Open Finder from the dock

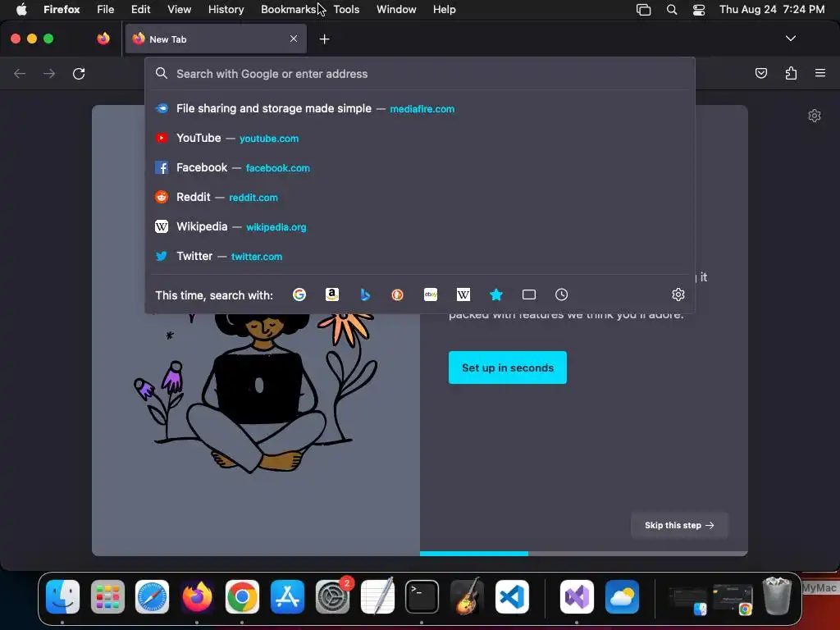[x=62, y=597]
